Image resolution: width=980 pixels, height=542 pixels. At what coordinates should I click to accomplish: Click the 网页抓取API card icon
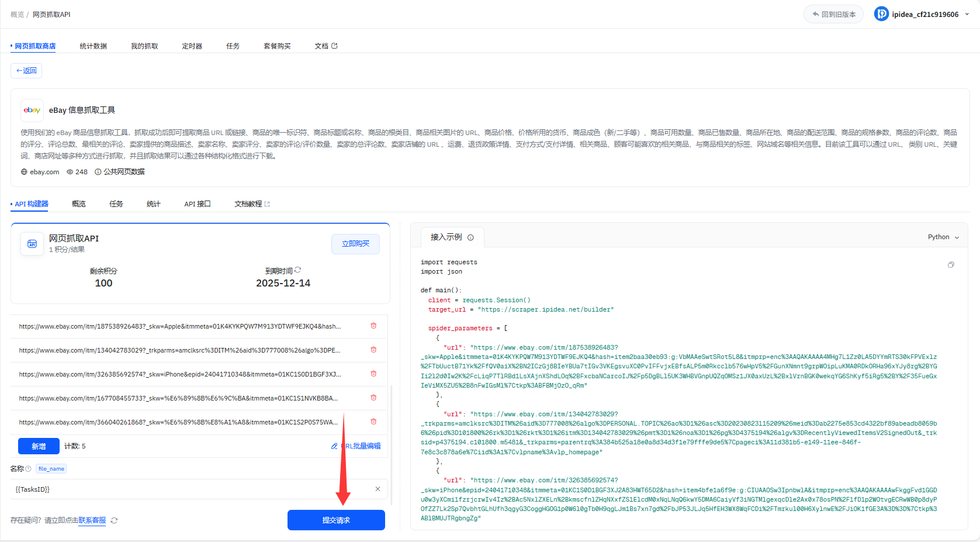tap(32, 244)
